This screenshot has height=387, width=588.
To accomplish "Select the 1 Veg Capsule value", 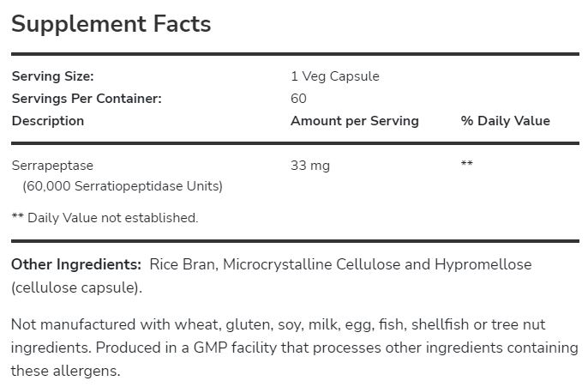I will tap(334, 76).
